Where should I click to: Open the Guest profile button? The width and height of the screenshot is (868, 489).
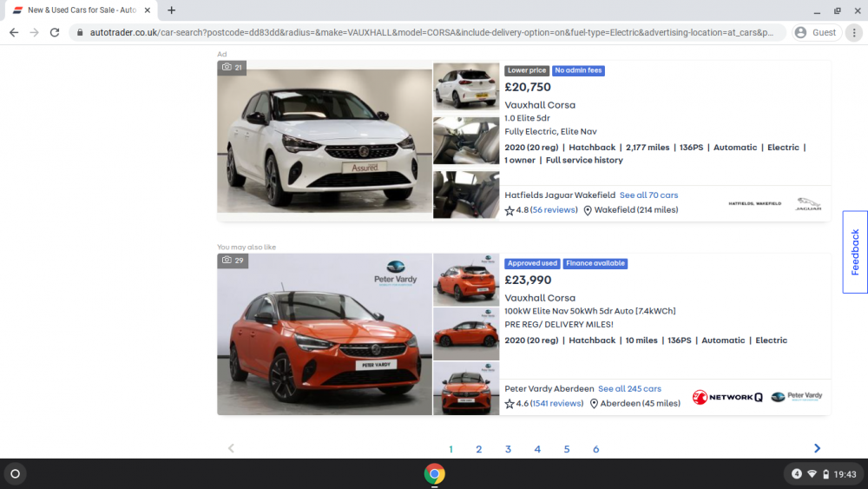coord(817,33)
